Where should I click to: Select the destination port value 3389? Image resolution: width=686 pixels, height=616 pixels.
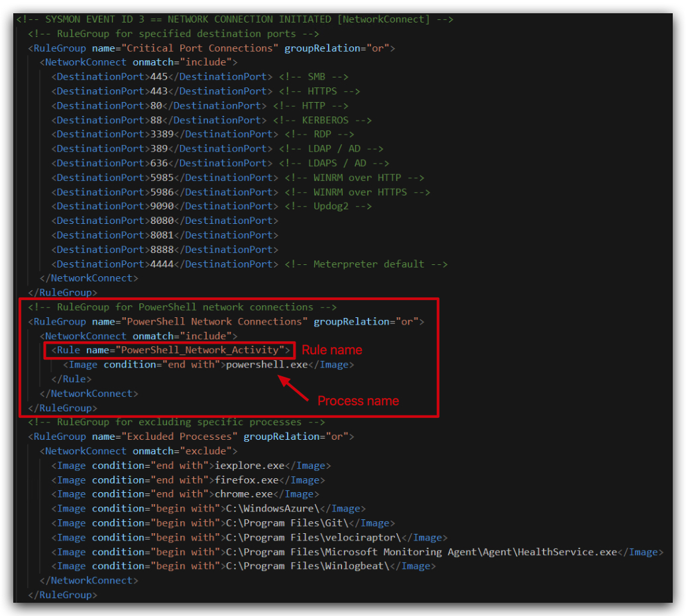(162, 134)
